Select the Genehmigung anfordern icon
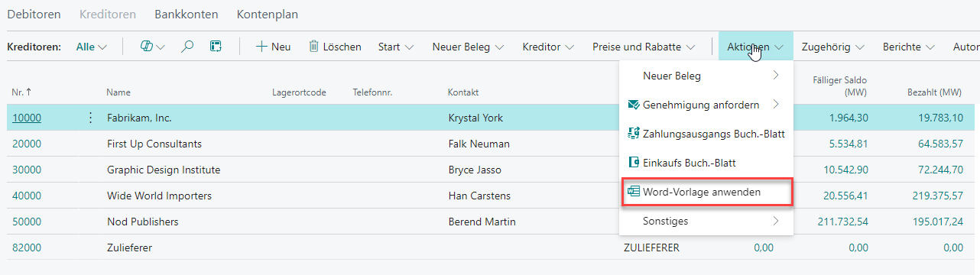The image size is (980, 275). point(633,104)
